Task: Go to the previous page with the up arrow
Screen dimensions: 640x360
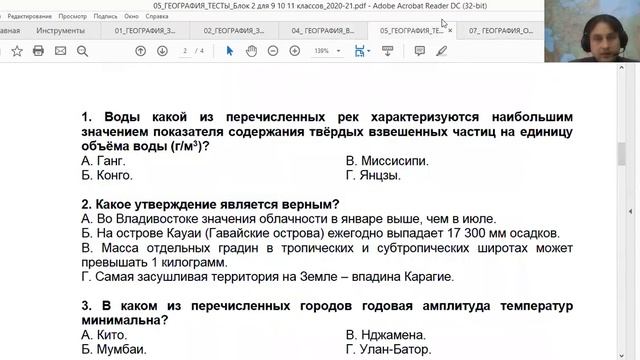Action: pos(140,51)
